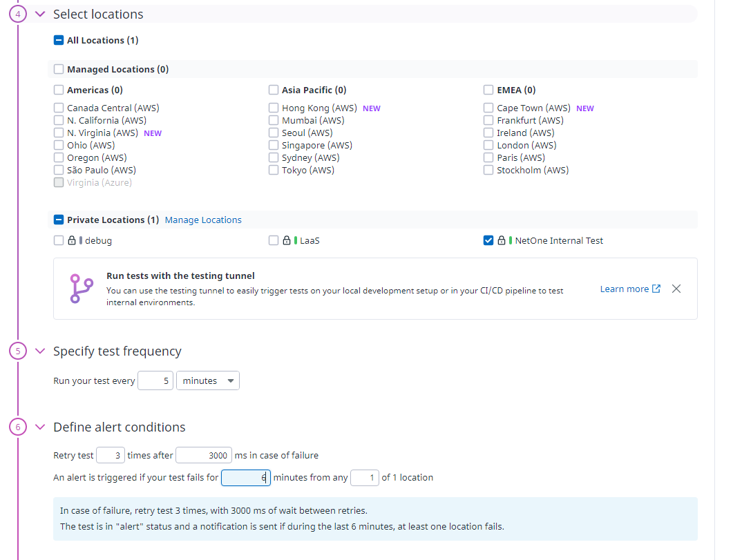
Task: Select Hong Kong (AWS) location
Action: 274,108
